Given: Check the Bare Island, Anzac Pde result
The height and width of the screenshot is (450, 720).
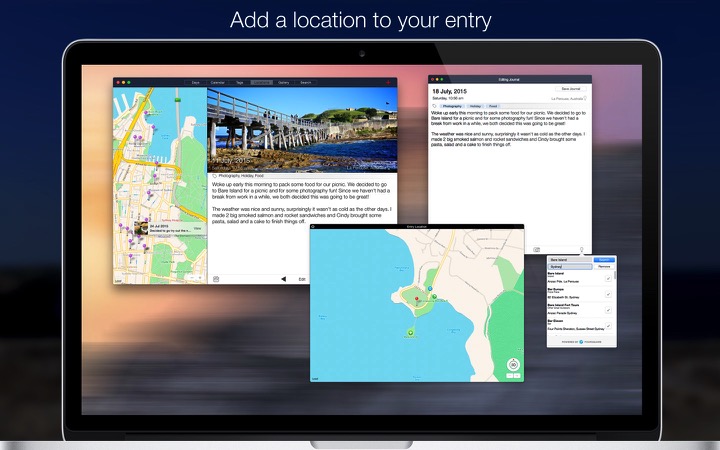Looking at the screenshot, I should (608, 278).
